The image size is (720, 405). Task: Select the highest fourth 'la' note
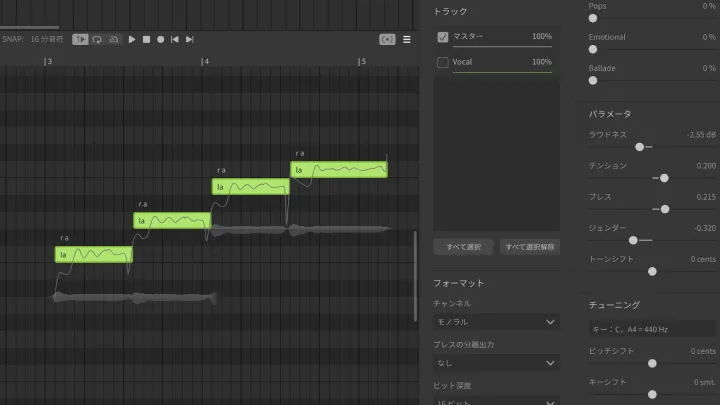339,170
